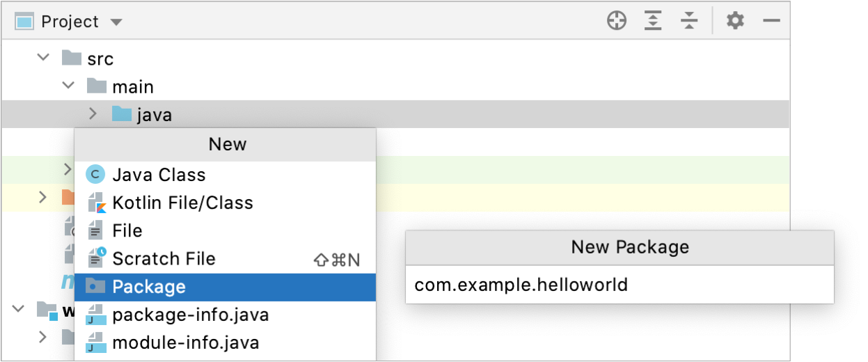Image resolution: width=868 pixels, height=362 pixels.
Task: Collapse the src folder
Action: pos(44,58)
